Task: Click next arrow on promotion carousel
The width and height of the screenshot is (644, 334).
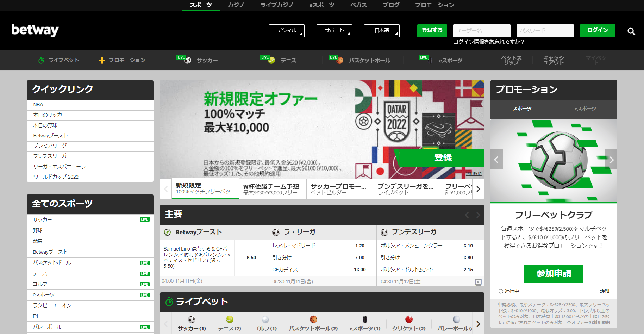Action: (x=611, y=160)
